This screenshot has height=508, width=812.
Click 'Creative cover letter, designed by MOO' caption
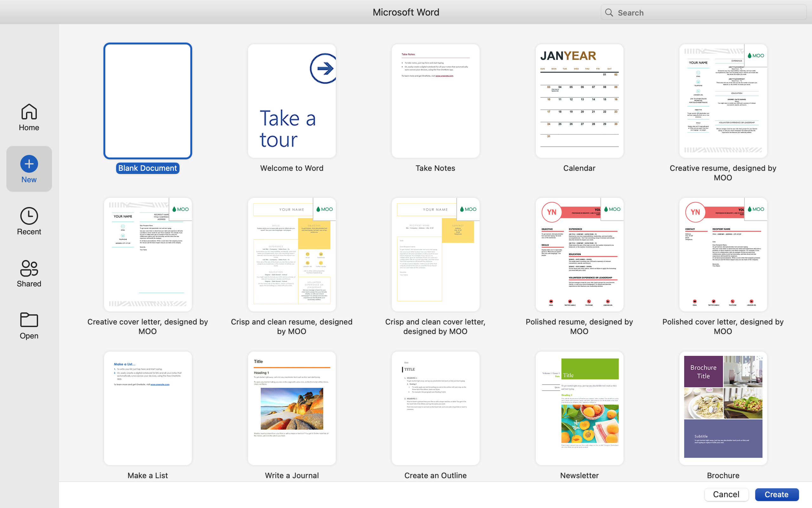click(x=147, y=326)
